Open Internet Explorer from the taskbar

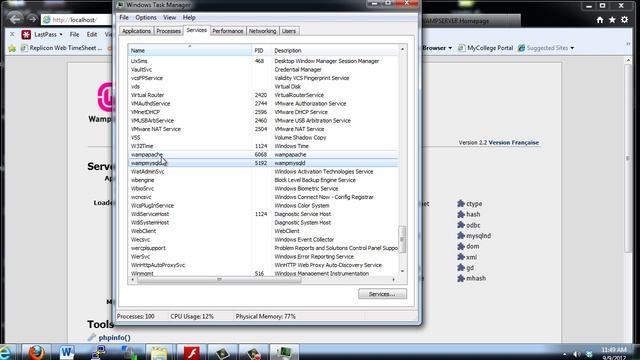click(6, 352)
